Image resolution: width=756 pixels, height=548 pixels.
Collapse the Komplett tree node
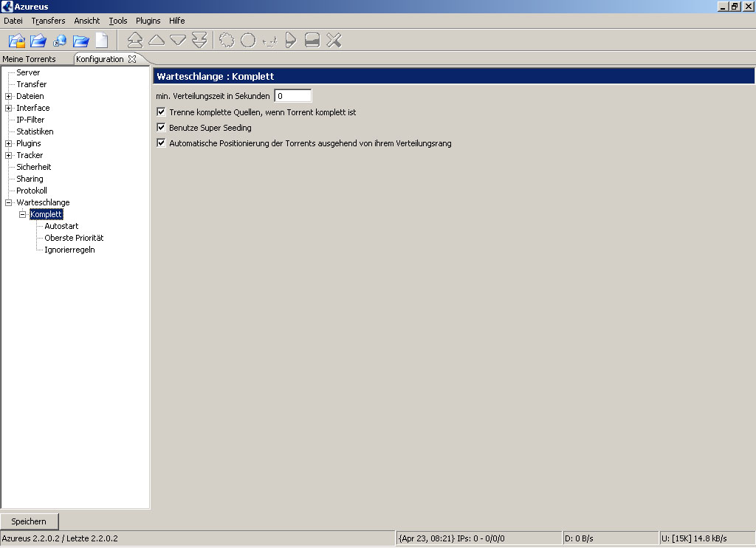pos(23,214)
